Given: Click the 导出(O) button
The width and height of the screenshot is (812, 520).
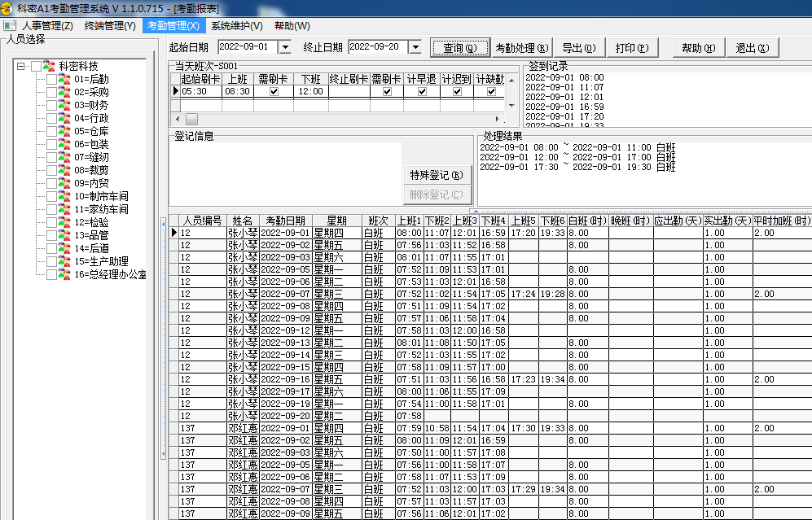Looking at the screenshot, I should click(x=579, y=47).
